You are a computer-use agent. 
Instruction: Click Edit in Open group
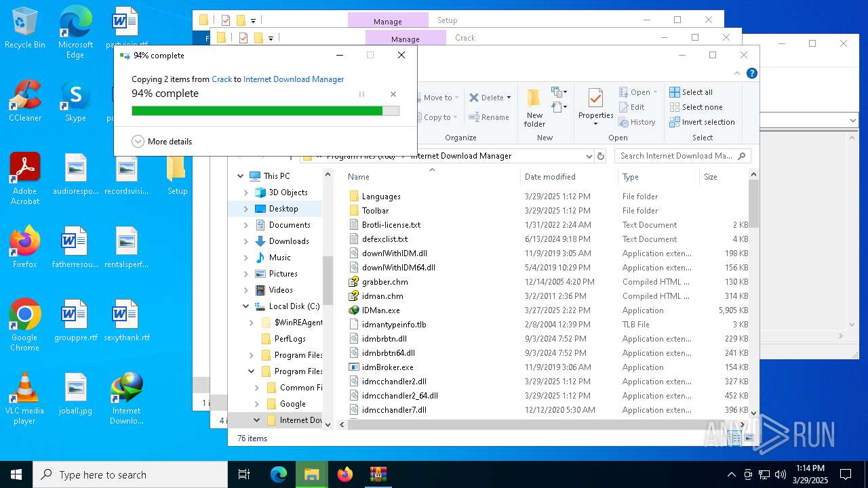tap(632, 107)
